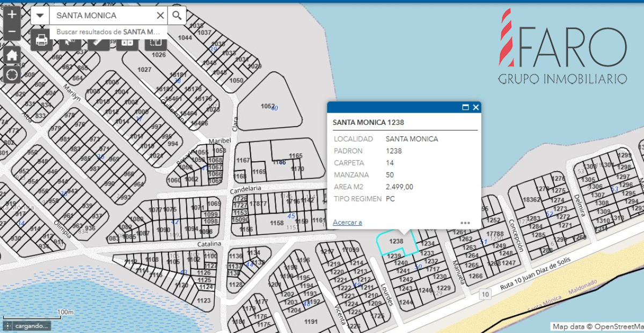Close the SANTA MONICA 1238 popup
The image size is (644, 333).
[x=475, y=107]
